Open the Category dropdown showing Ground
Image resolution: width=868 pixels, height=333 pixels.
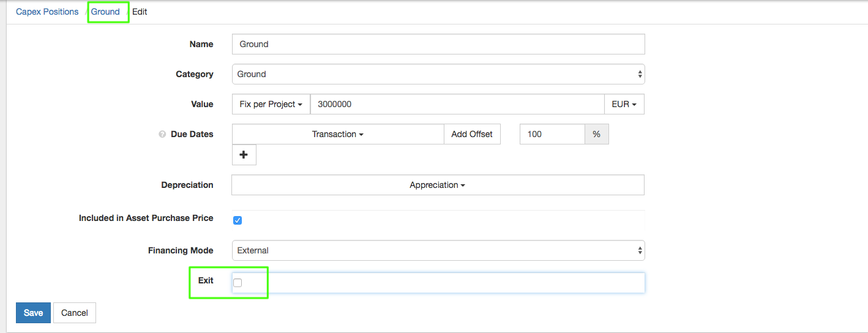(438, 74)
